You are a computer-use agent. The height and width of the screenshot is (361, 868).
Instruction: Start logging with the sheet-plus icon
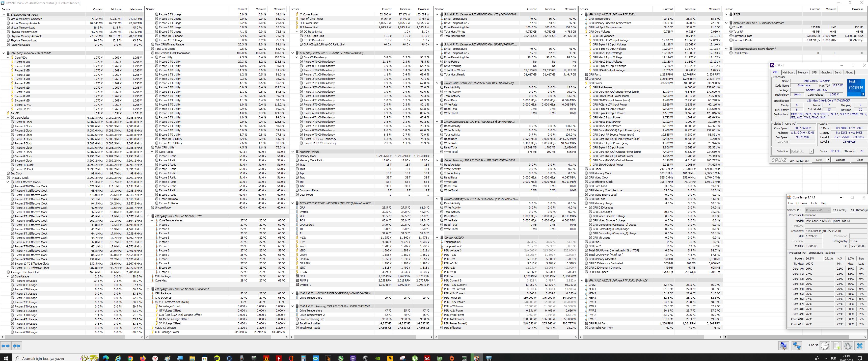point(837,346)
